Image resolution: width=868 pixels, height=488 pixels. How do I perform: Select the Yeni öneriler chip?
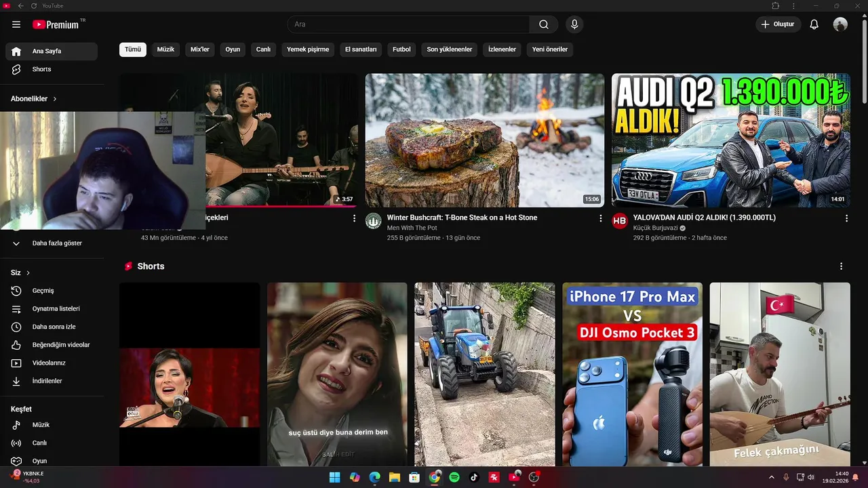point(550,49)
